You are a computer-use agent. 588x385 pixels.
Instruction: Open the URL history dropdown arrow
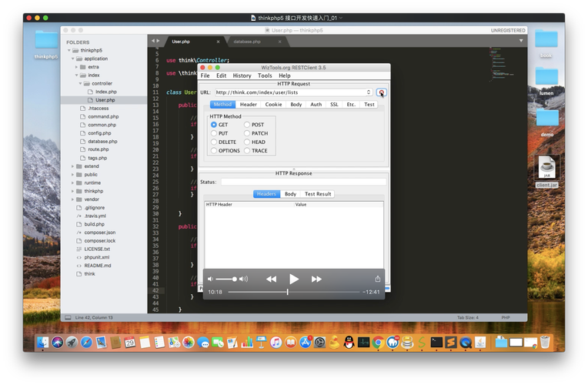pos(369,92)
